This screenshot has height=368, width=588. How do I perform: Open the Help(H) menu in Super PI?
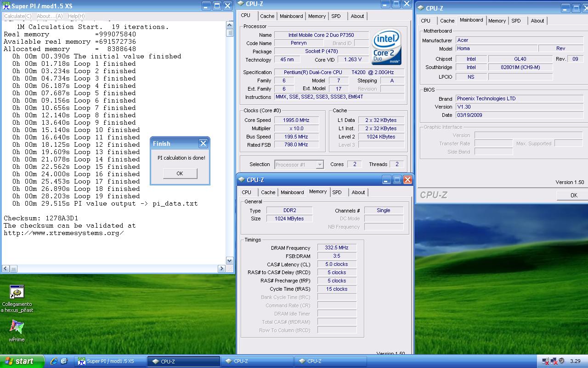tap(76, 16)
